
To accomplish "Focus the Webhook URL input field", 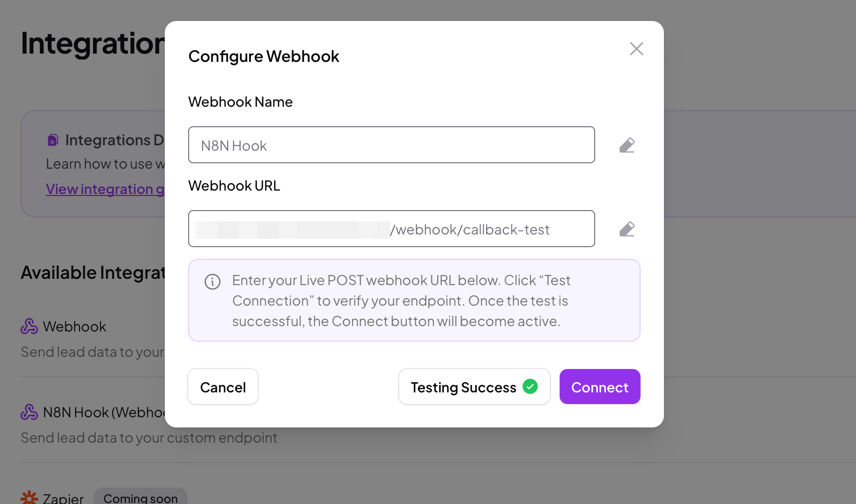I will pos(391,229).
